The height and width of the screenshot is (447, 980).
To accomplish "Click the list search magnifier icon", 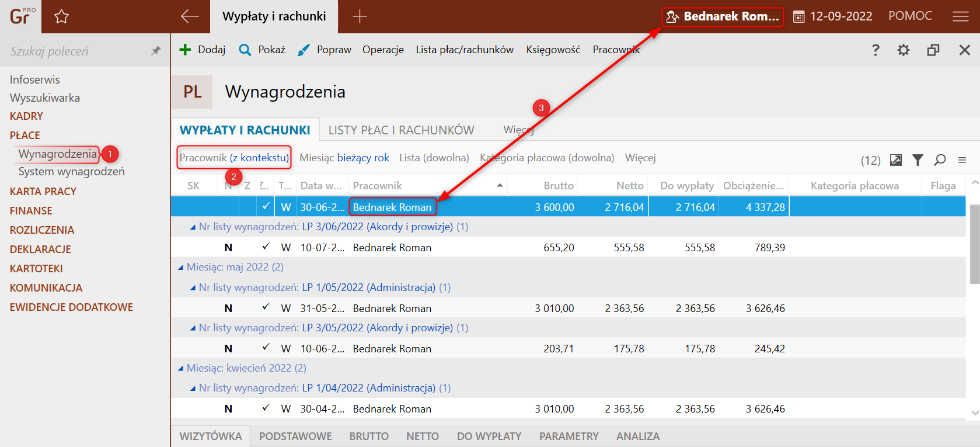I will (x=940, y=160).
